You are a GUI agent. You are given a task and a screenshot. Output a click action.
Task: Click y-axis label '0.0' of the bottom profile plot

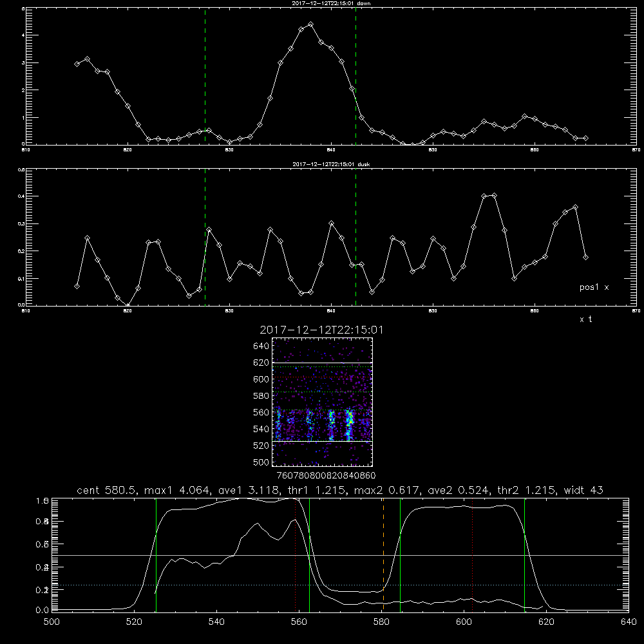tap(43, 610)
